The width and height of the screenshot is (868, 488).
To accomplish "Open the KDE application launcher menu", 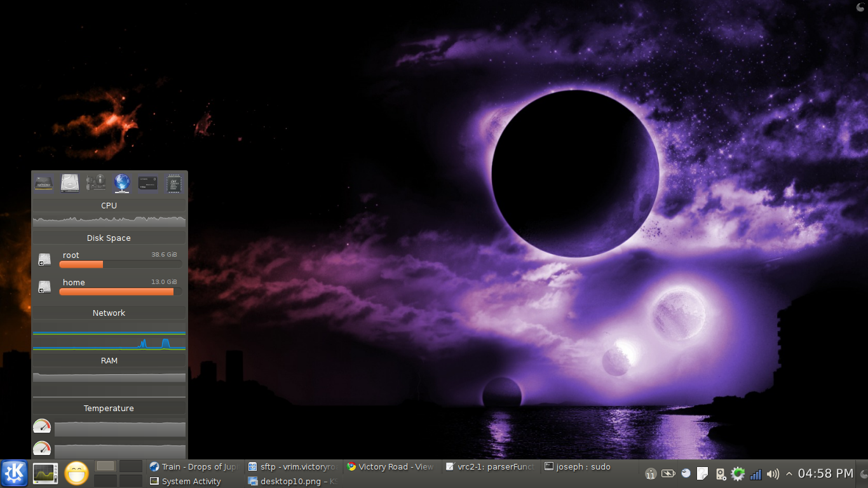I will 14,473.
